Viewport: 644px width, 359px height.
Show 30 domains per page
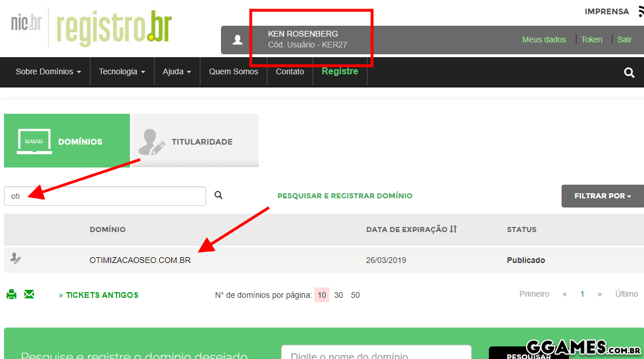pos(339,295)
